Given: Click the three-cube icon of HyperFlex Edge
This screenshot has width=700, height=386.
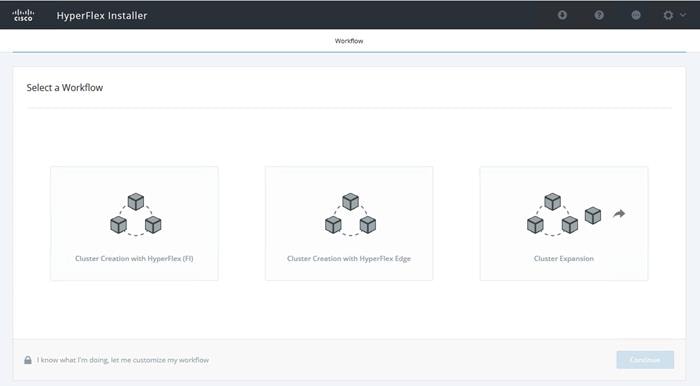Looking at the screenshot, I should 350,214.
